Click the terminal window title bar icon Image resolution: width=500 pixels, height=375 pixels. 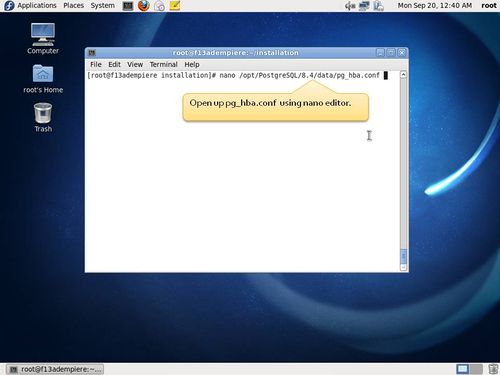click(92, 53)
